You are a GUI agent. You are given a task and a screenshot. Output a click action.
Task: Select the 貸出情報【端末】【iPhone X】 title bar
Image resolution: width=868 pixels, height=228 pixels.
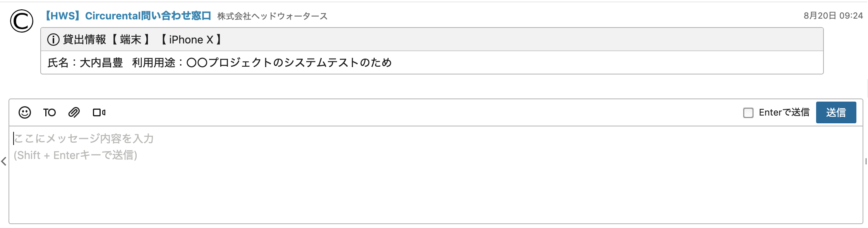[432, 40]
